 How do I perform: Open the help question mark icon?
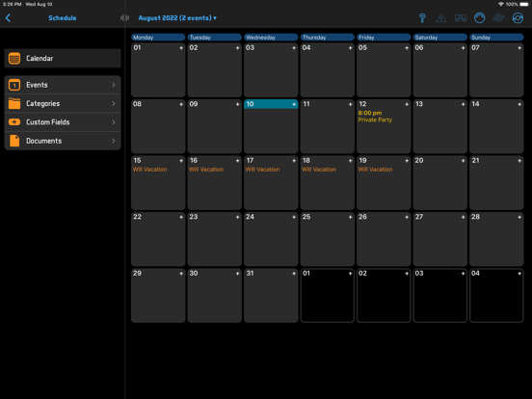pos(422,18)
